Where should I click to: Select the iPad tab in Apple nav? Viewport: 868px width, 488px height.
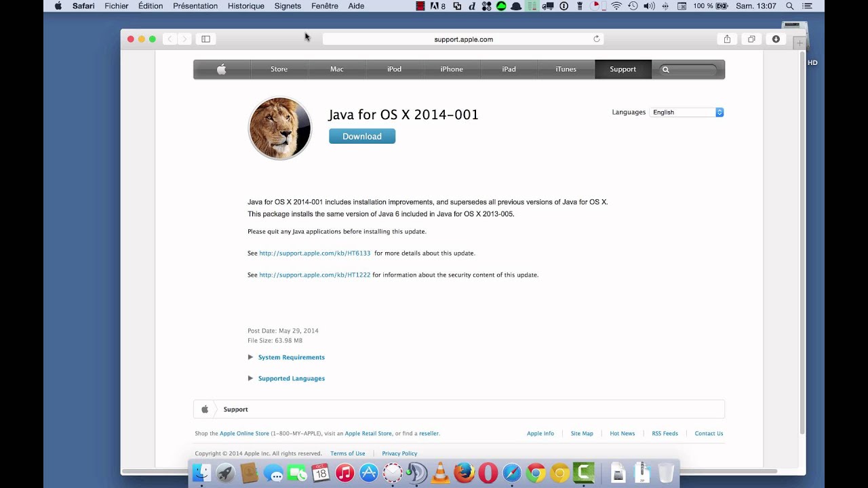click(x=509, y=69)
